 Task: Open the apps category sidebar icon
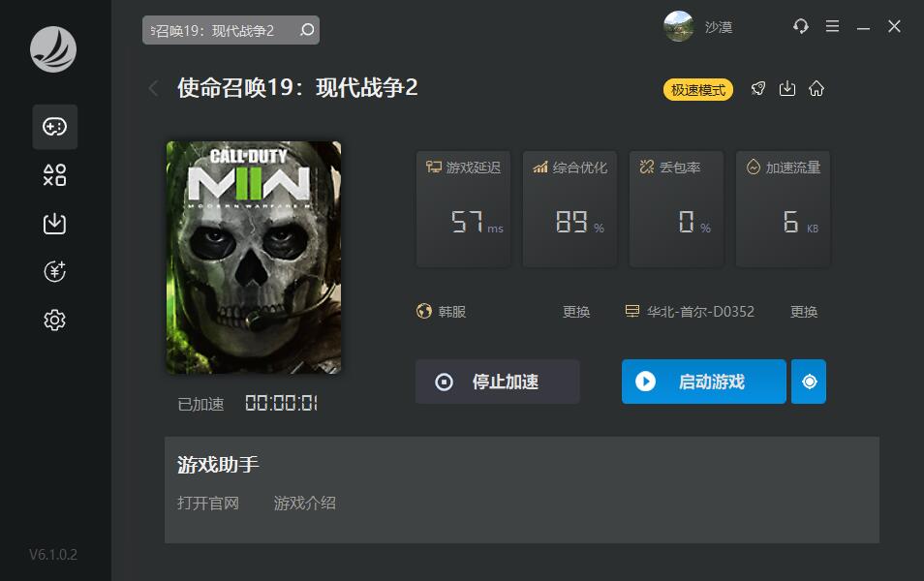tap(55, 175)
